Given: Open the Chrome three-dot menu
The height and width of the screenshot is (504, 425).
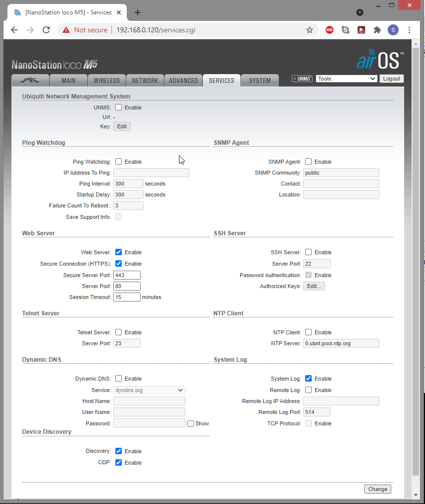Looking at the screenshot, I should coord(409,30).
